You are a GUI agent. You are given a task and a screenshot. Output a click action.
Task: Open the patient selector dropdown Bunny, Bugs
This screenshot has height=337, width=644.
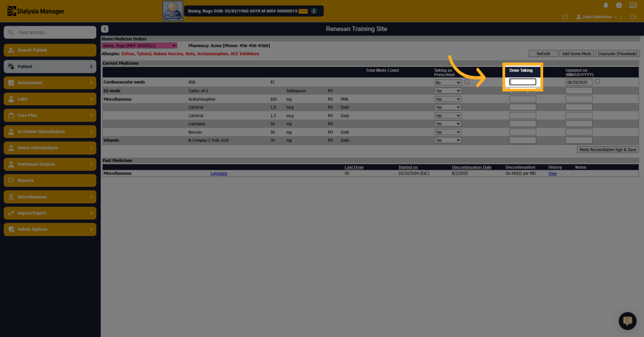(139, 46)
